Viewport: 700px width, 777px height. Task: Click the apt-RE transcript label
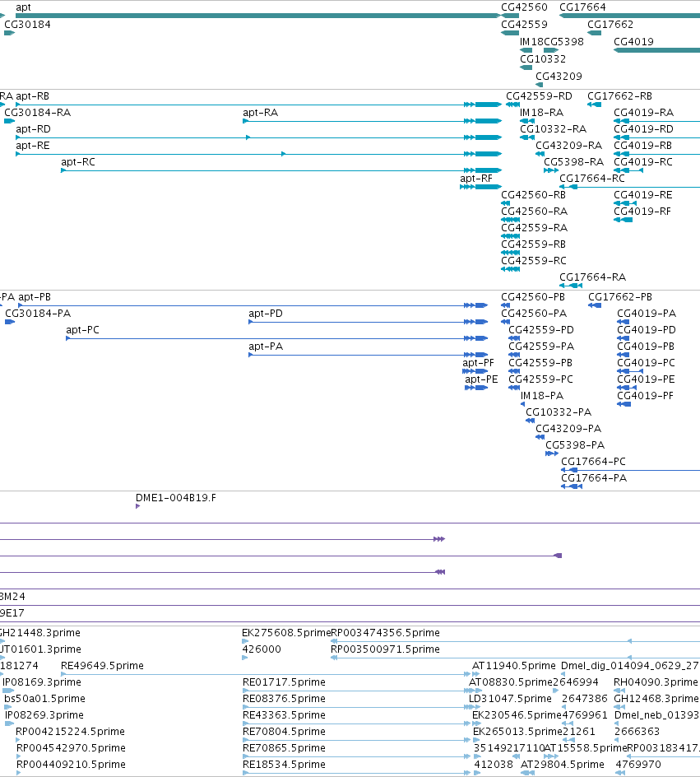[x=33, y=145]
